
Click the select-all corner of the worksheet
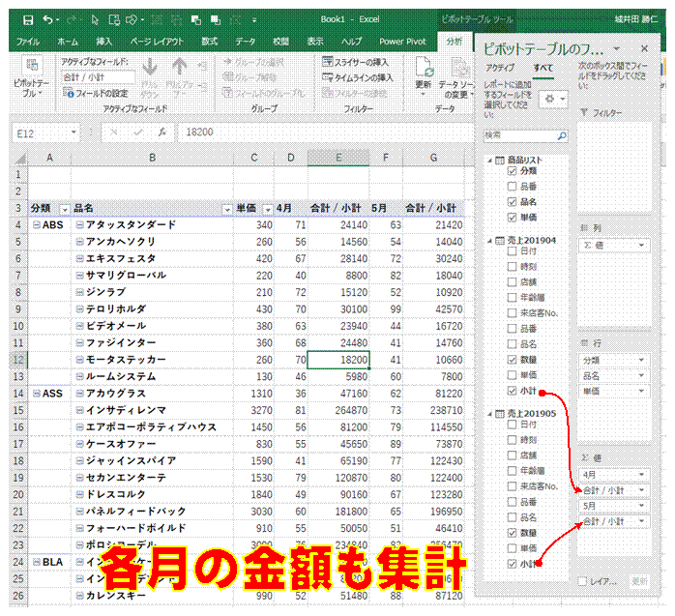(19, 159)
